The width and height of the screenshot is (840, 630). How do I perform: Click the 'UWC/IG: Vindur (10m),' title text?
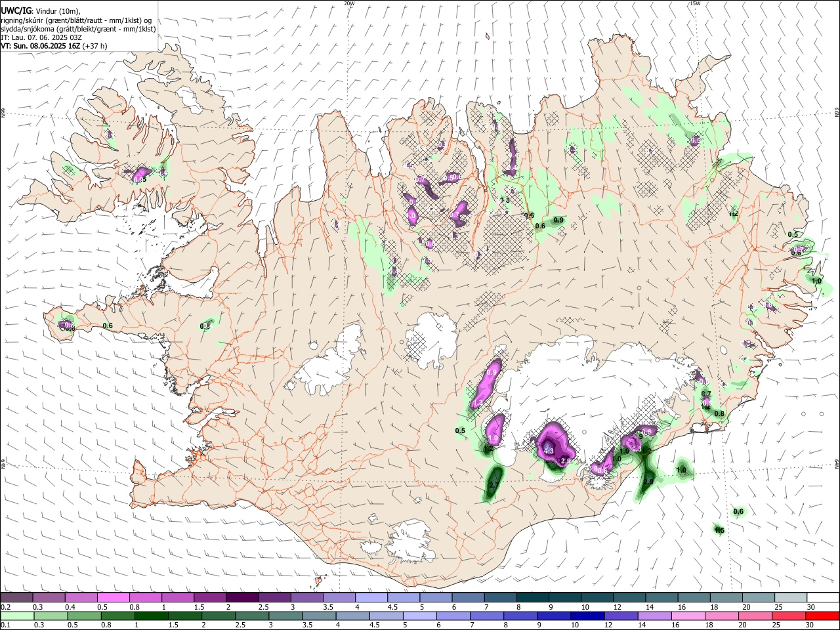click(41, 11)
